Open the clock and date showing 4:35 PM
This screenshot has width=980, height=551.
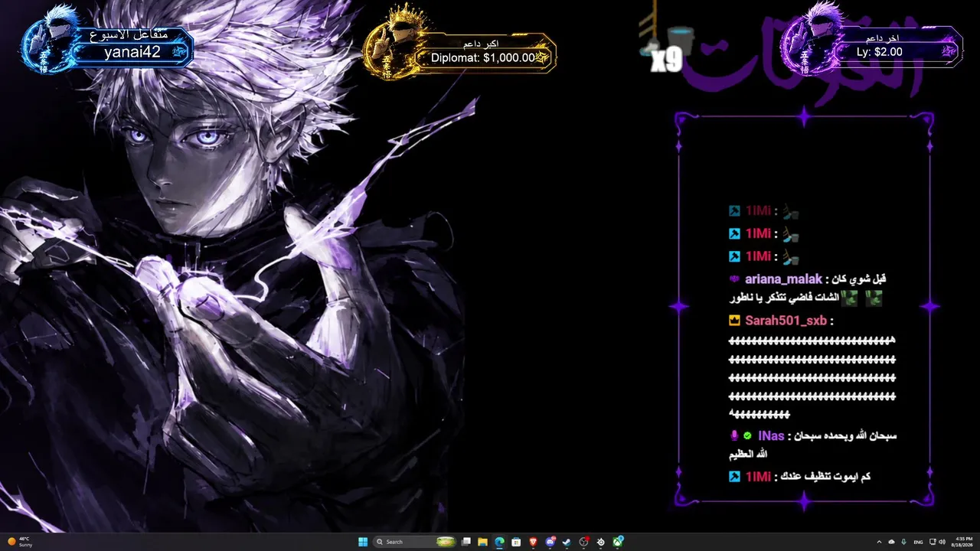click(x=962, y=542)
